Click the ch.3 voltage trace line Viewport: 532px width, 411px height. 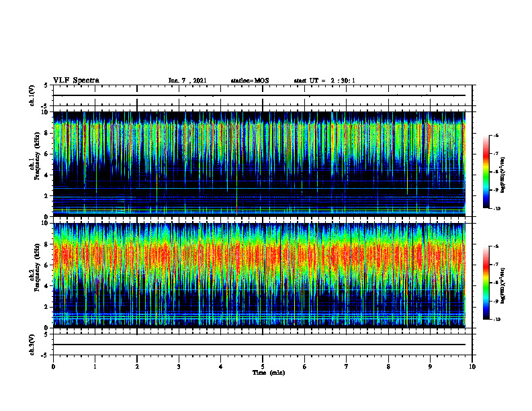coord(259,345)
